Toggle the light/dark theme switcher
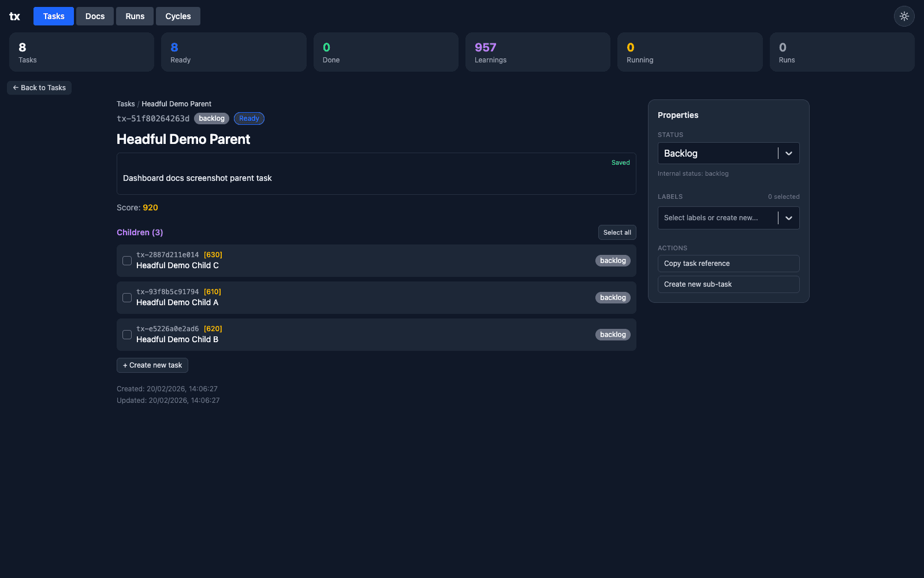The image size is (924, 578). [x=904, y=16]
